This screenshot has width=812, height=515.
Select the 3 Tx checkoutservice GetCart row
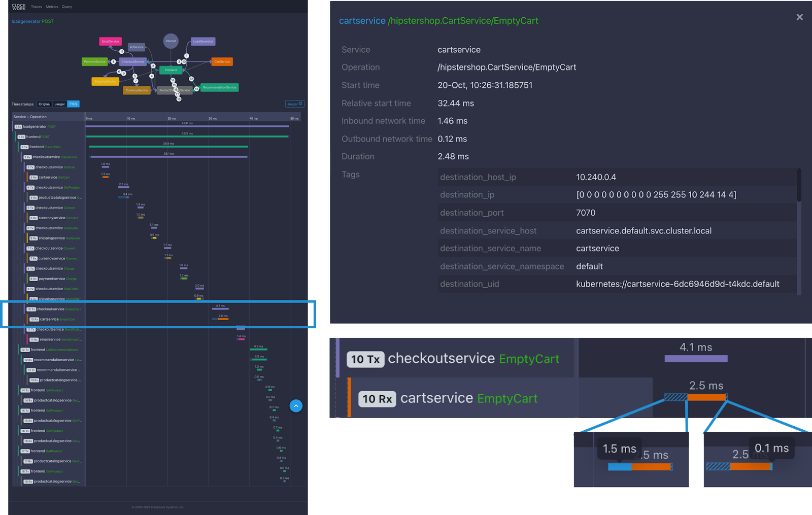click(55, 167)
